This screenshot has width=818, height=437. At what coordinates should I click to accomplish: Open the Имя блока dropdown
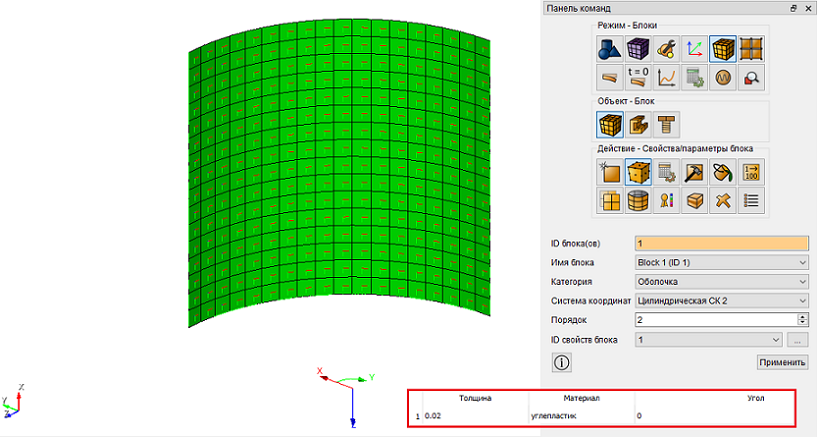tap(721, 262)
